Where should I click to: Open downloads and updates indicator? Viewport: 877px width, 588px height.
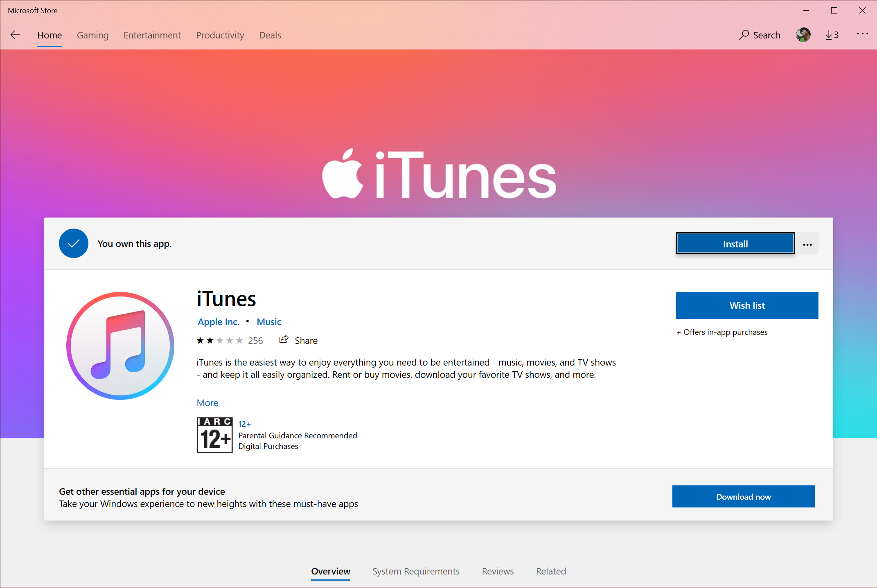(832, 35)
